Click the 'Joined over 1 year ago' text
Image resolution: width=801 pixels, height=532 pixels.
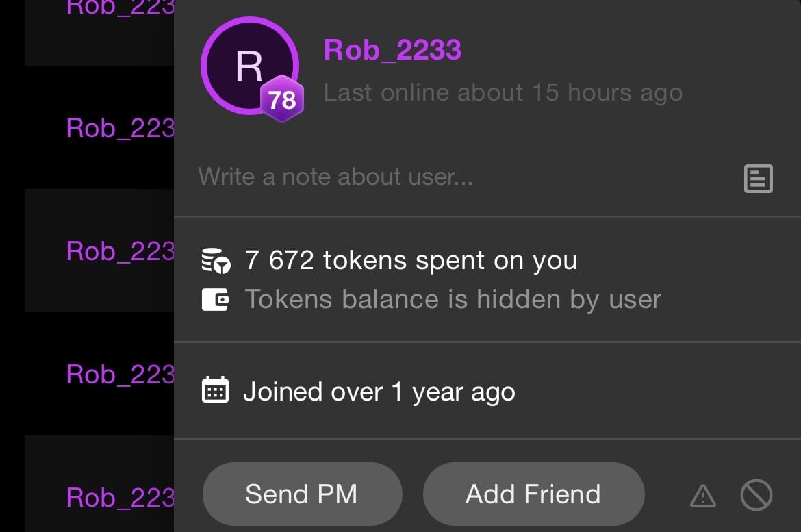(379, 392)
